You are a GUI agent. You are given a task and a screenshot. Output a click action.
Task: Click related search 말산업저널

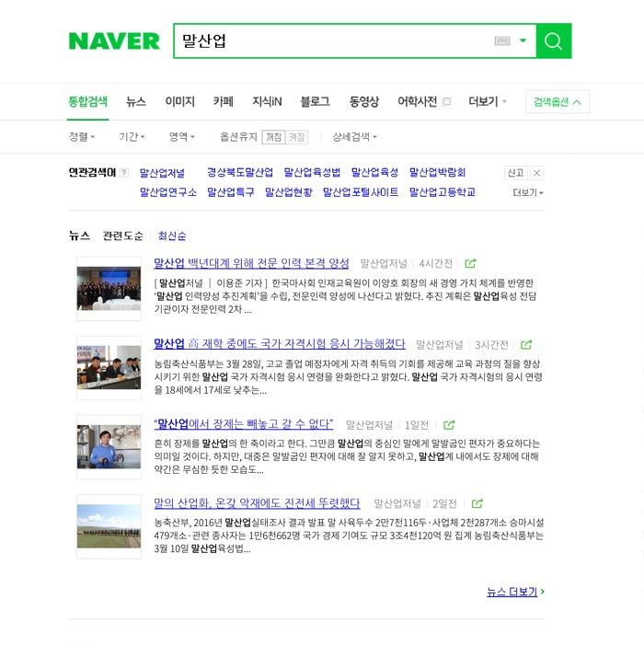(162, 173)
